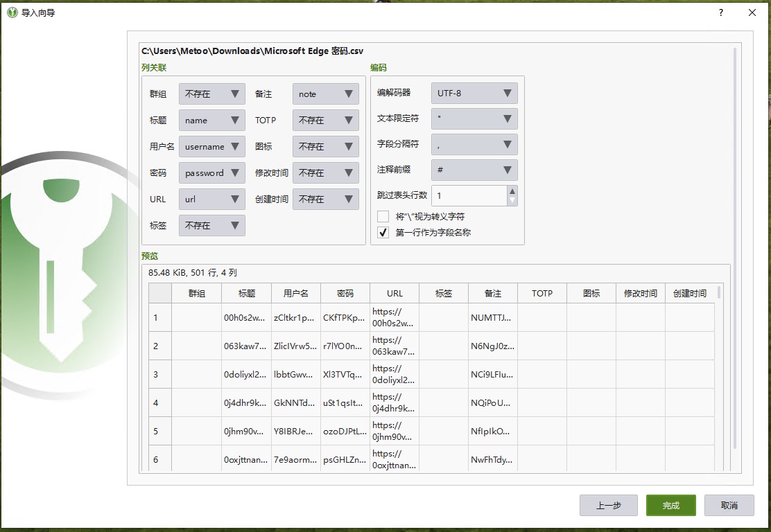This screenshot has height=532, width=771.
Task: Click the KeePassXC key icon in title bar
Action: (x=11, y=12)
